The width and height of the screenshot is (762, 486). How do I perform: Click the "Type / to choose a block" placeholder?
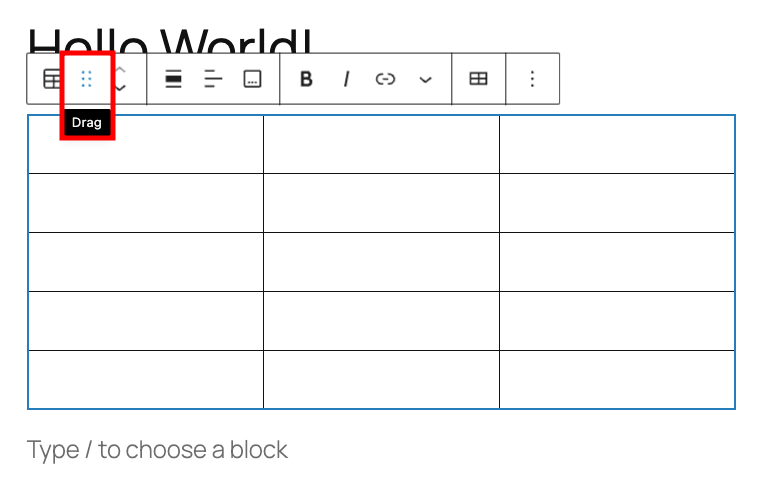(x=157, y=450)
